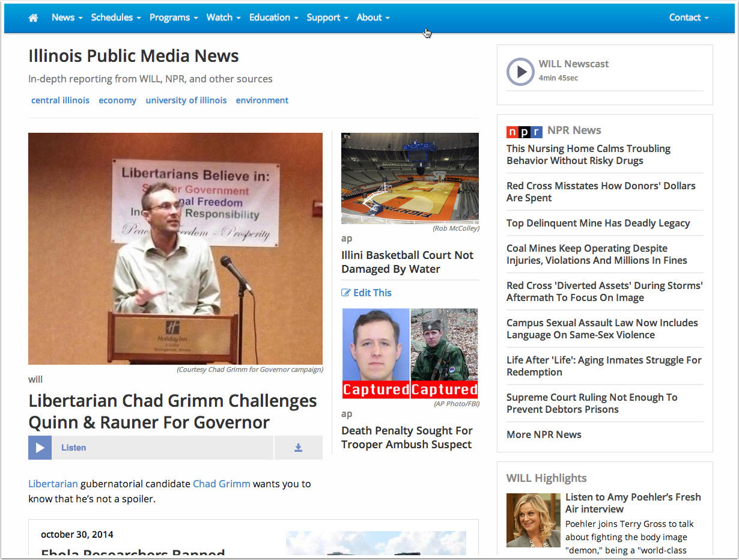Read Red Cross 'Diverted Assets' story

[604, 291]
